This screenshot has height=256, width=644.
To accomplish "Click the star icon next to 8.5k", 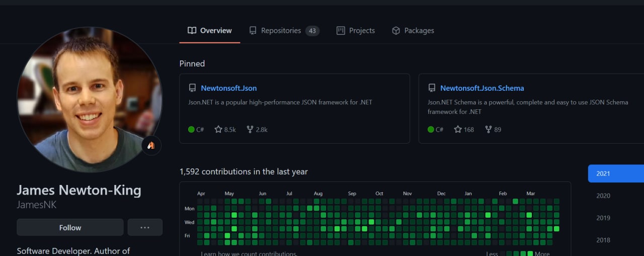I will coord(218,130).
